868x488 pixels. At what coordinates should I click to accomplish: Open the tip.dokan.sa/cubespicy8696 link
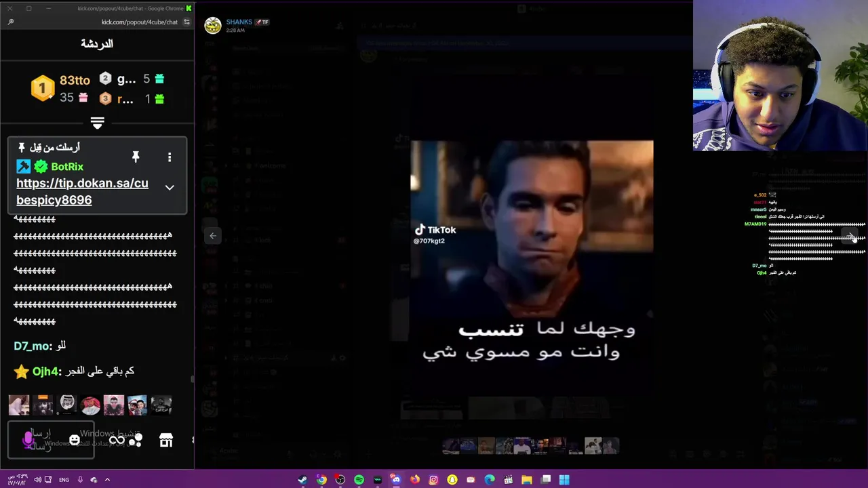(82, 192)
